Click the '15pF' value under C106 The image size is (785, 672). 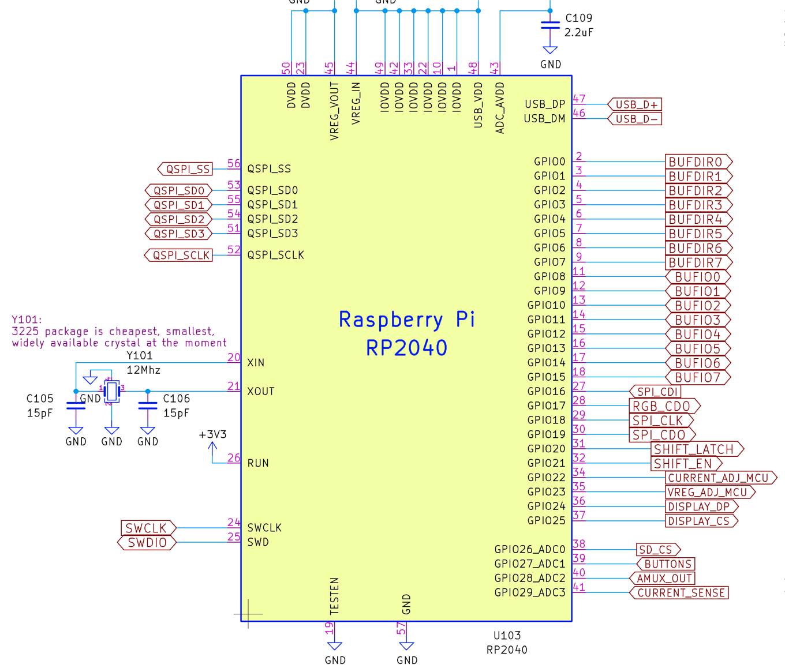pos(176,413)
